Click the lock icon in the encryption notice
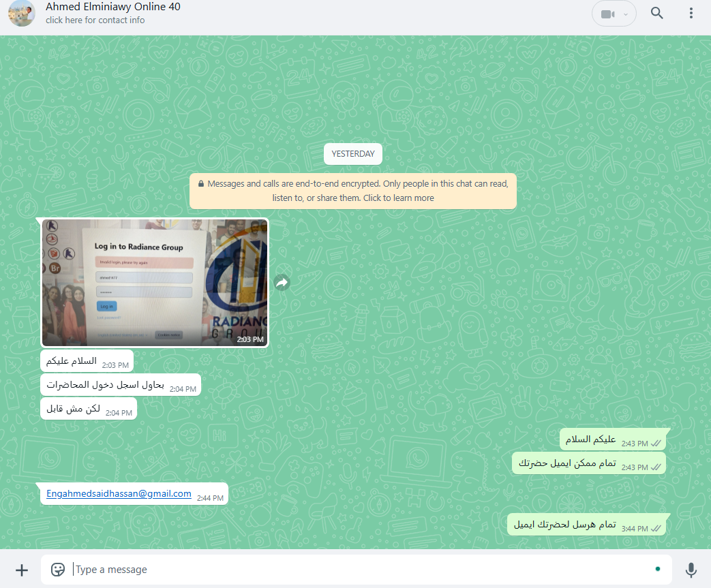The image size is (711, 588). 201,183
